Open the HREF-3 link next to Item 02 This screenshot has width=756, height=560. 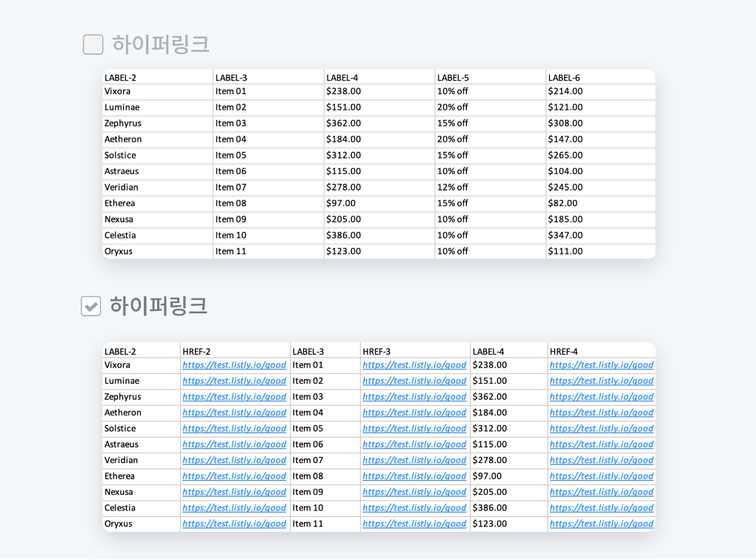click(414, 381)
